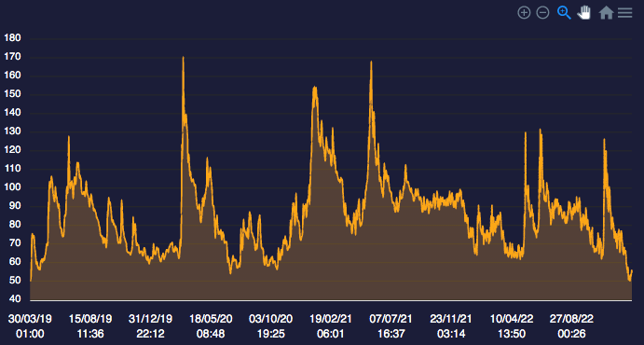
Task: Select the 31/12/19 22:12 date label
Action: tap(150, 326)
